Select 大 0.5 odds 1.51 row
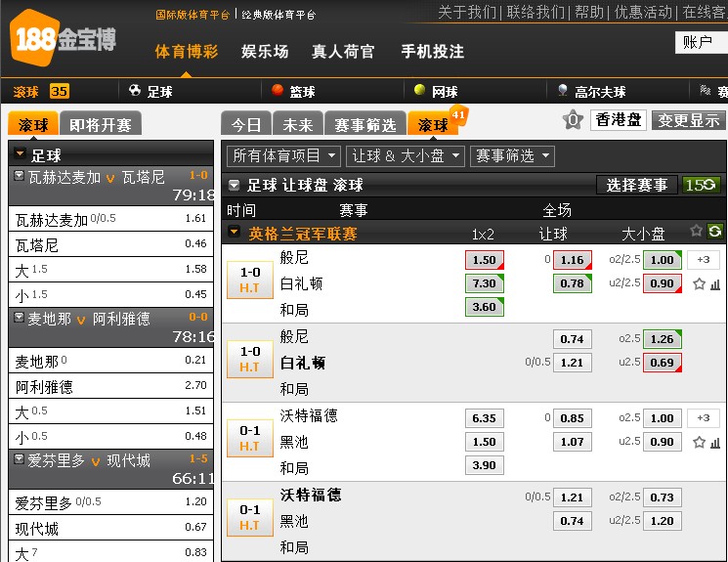Screen dimensions: 728x562 (111, 411)
